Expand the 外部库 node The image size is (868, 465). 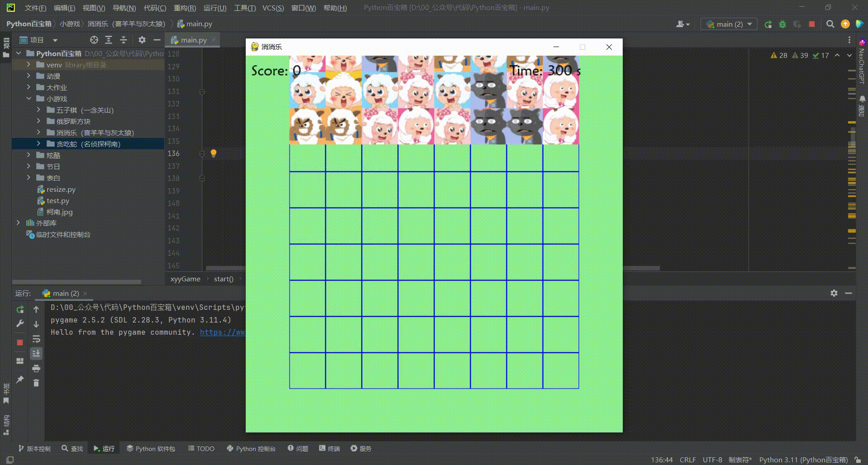point(18,223)
